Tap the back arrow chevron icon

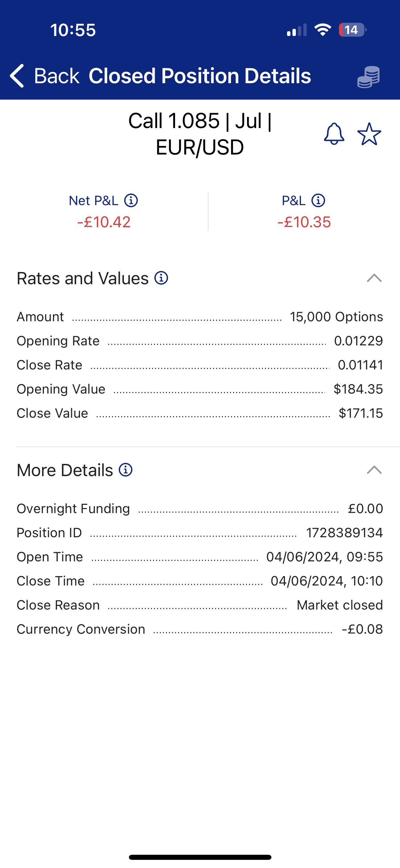pyautogui.click(x=17, y=76)
